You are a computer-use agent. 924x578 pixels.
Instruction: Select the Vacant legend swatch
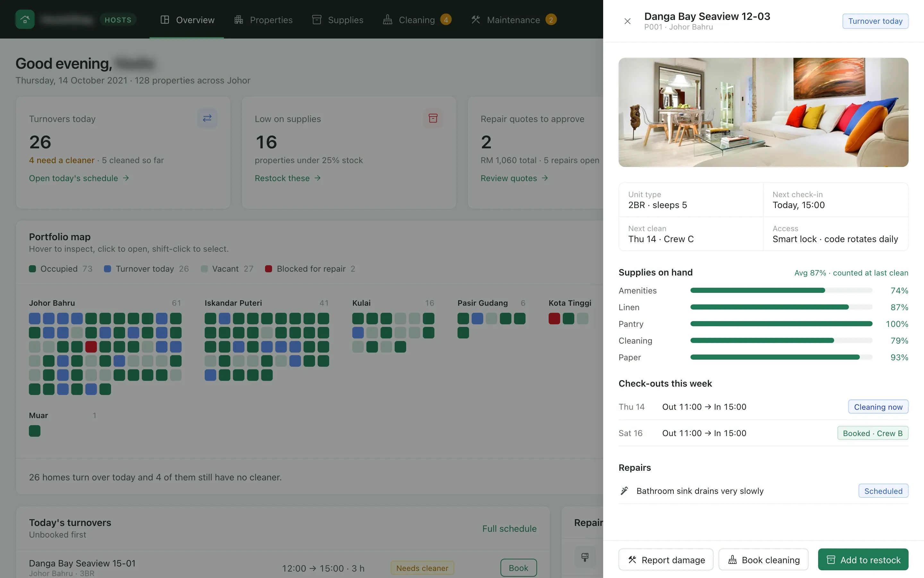[204, 269]
